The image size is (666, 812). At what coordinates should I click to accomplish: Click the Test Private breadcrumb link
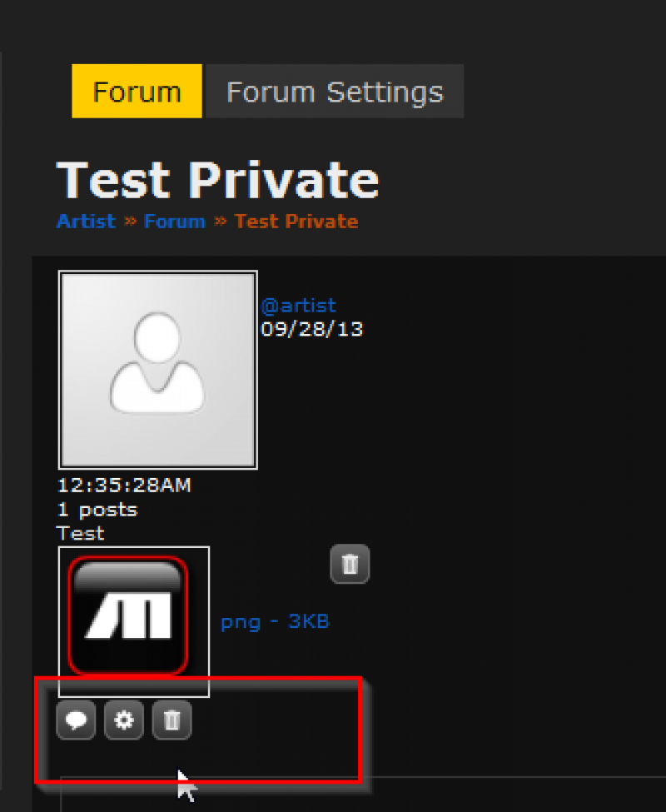pyautogui.click(x=296, y=222)
